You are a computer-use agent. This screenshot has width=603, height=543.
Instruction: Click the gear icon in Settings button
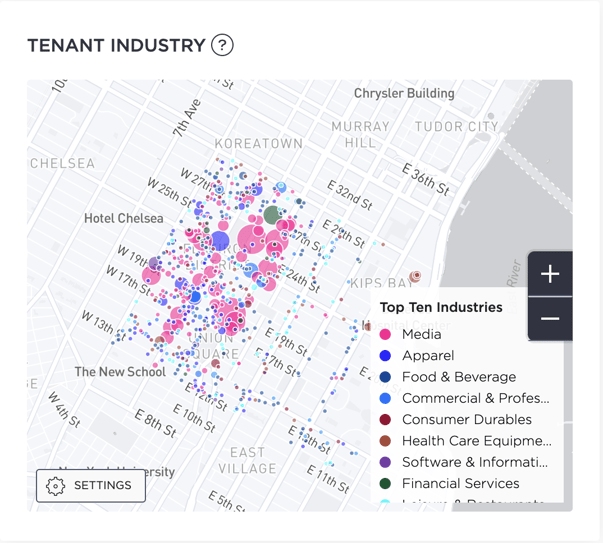pyautogui.click(x=55, y=486)
